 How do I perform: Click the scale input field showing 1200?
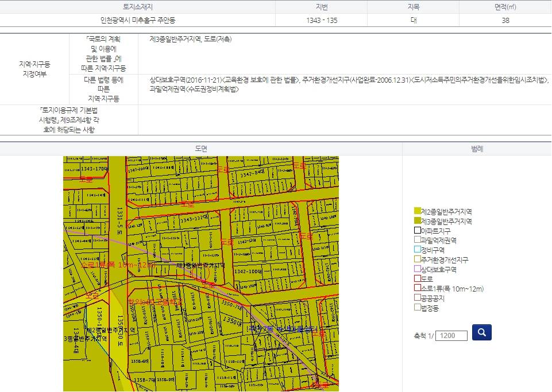coord(451,336)
